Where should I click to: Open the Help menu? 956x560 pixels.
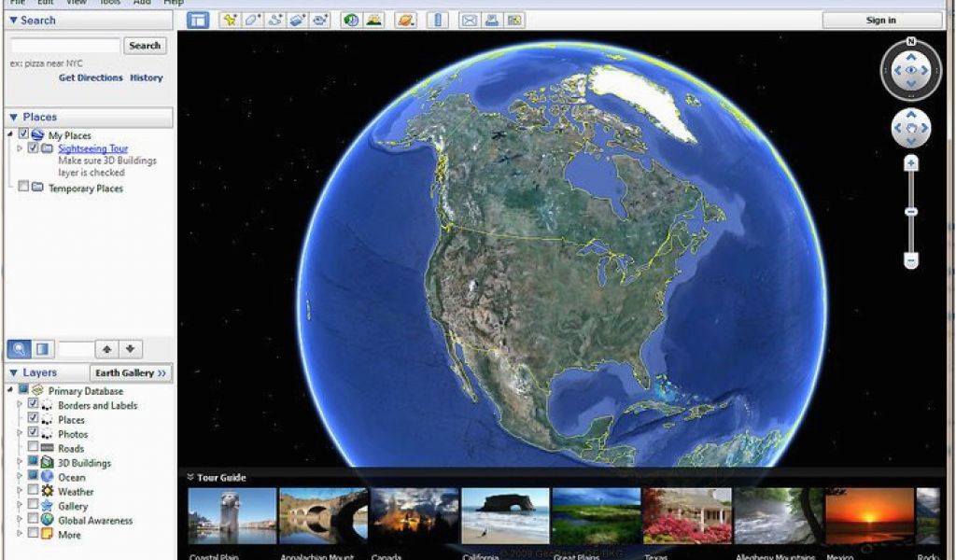click(174, 3)
